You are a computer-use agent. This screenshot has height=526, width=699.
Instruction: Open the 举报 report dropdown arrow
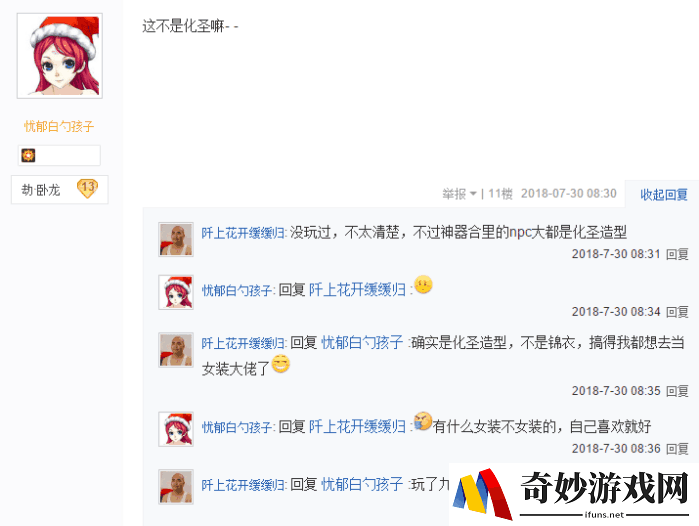473,193
